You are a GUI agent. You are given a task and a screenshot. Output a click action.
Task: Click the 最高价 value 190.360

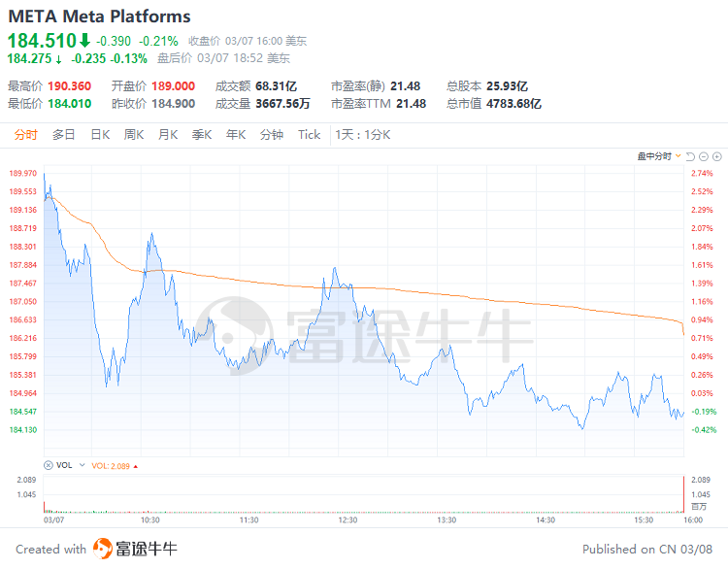tap(70, 86)
